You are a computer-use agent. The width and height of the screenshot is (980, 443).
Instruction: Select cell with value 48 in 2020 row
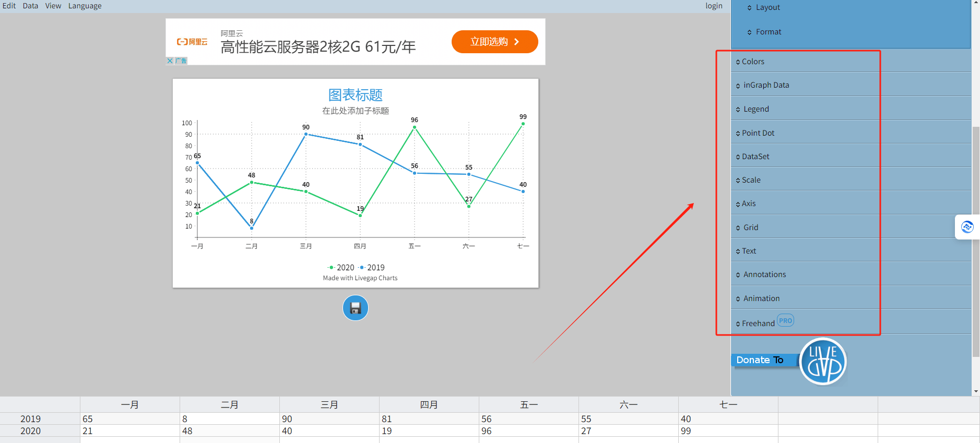[x=230, y=431]
